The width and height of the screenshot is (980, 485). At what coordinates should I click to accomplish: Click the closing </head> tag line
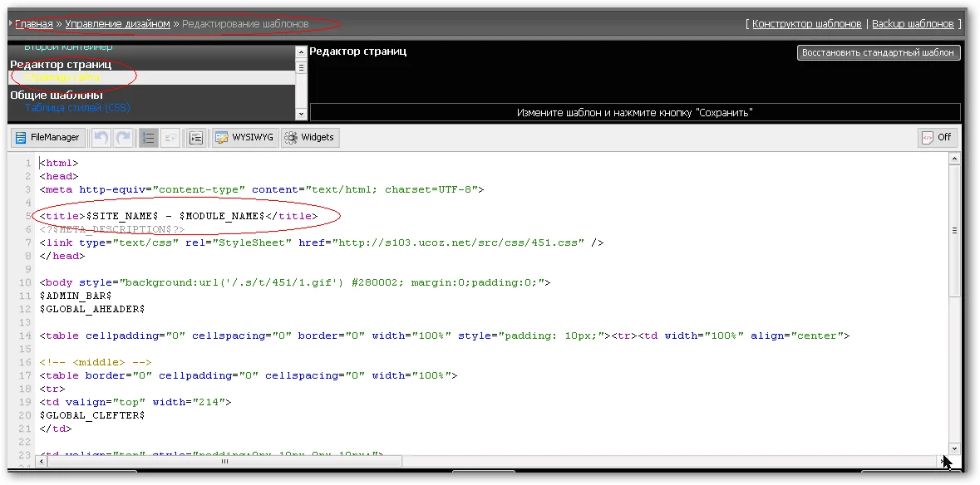coord(62,256)
